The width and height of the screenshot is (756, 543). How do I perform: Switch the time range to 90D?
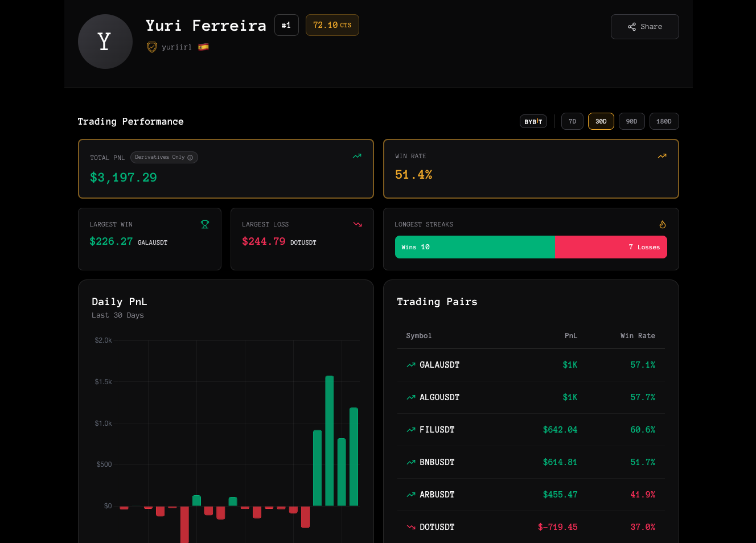pyautogui.click(x=631, y=121)
